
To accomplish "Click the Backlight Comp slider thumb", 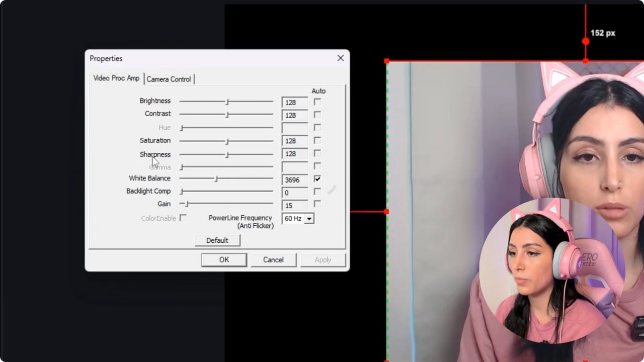I will [182, 192].
